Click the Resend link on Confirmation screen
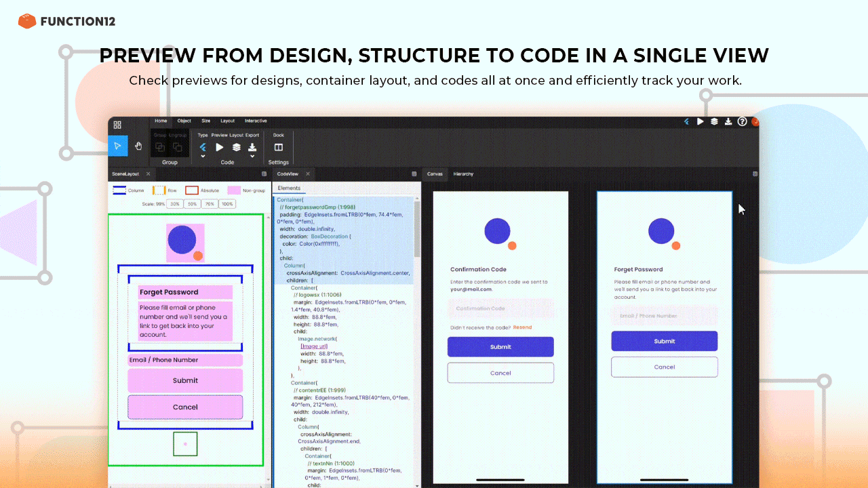 [522, 327]
